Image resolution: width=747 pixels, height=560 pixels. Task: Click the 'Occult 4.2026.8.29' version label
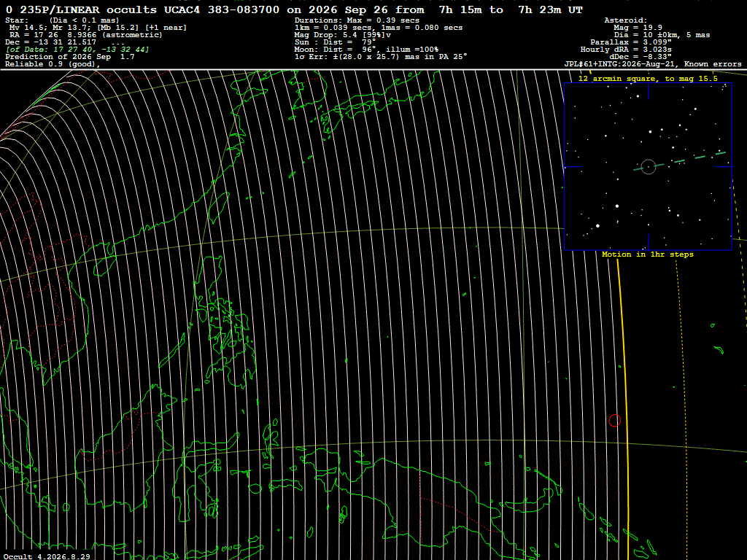[47, 556]
